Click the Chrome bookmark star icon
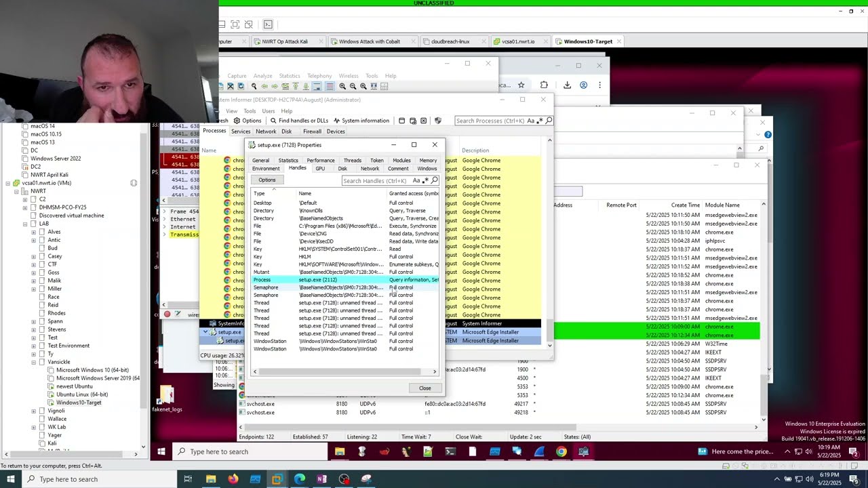Screen dimensions: 868x488 (x=521, y=85)
